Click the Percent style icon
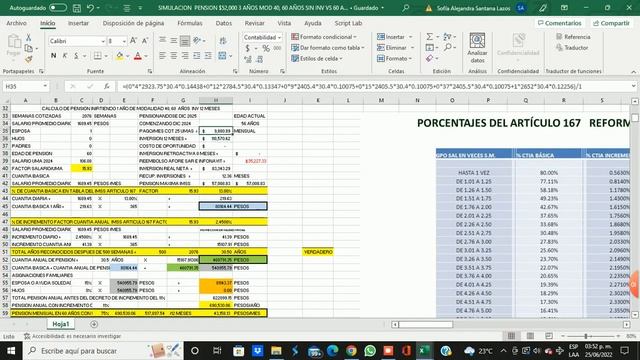 (266, 49)
